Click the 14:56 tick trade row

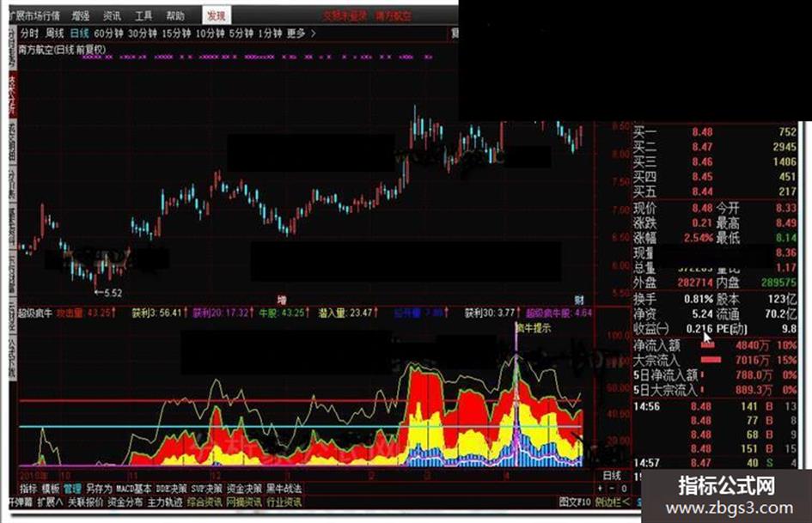click(715, 406)
